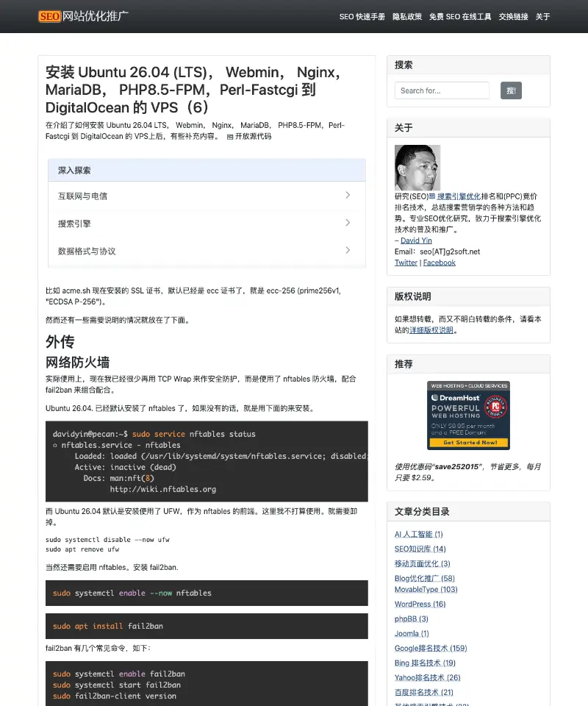Open the Blog优化推广 (58) category
The image size is (588, 706).
425,578
